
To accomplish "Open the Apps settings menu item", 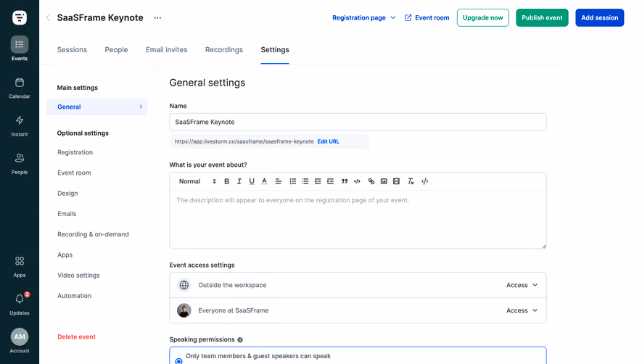I will [x=65, y=255].
